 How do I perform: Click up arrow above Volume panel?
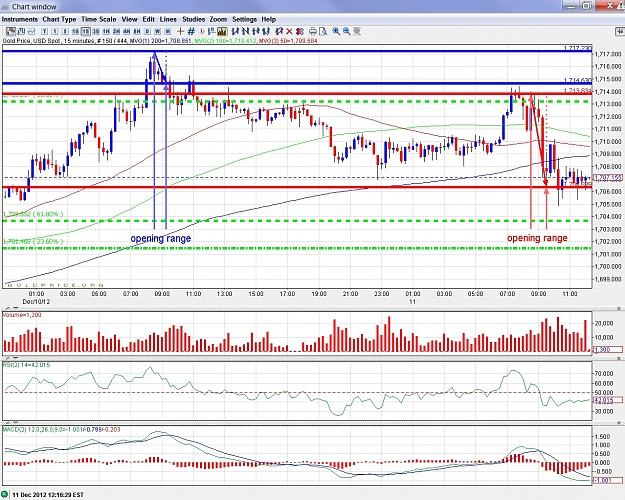6,308
